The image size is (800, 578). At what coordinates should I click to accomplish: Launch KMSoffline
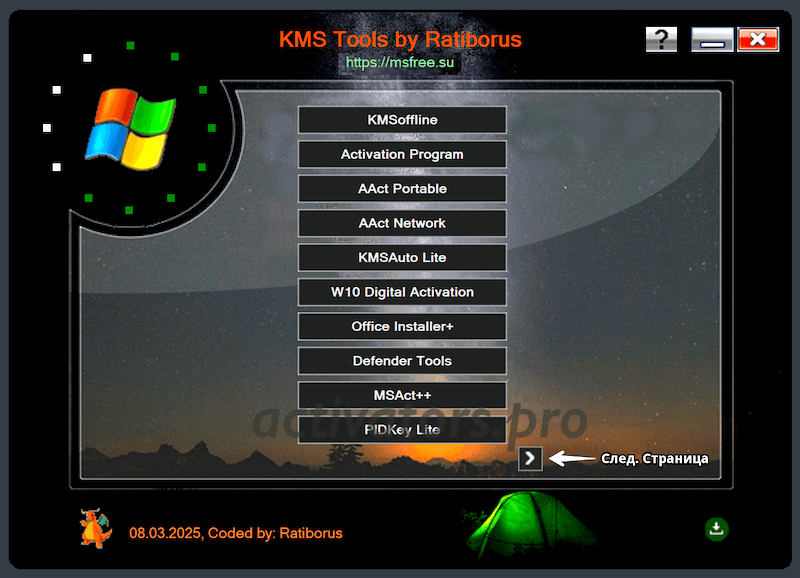[401, 119]
